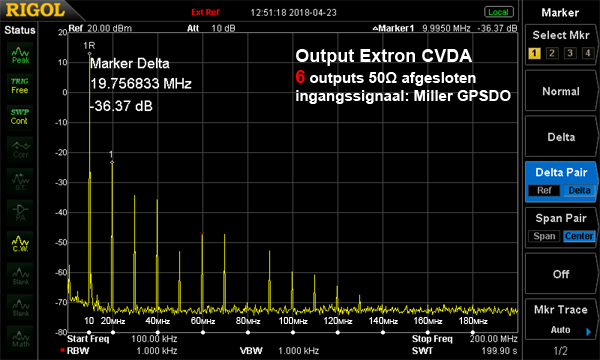Image resolution: width=600 pixels, height=360 pixels.
Task: Click the second dimmed Blank trace icon
Action: pyautogui.click(x=20, y=307)
